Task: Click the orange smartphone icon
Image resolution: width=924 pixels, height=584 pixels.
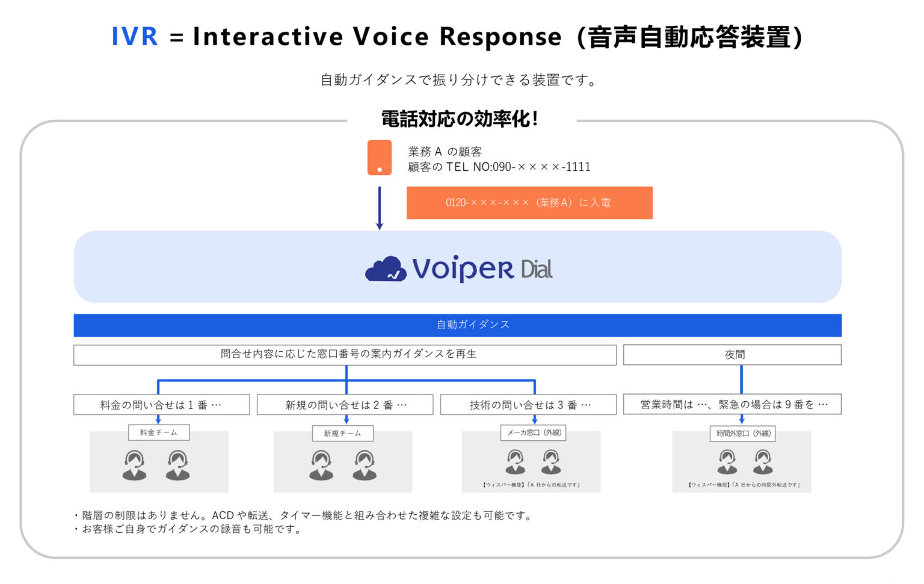Action: click(379, 158)
